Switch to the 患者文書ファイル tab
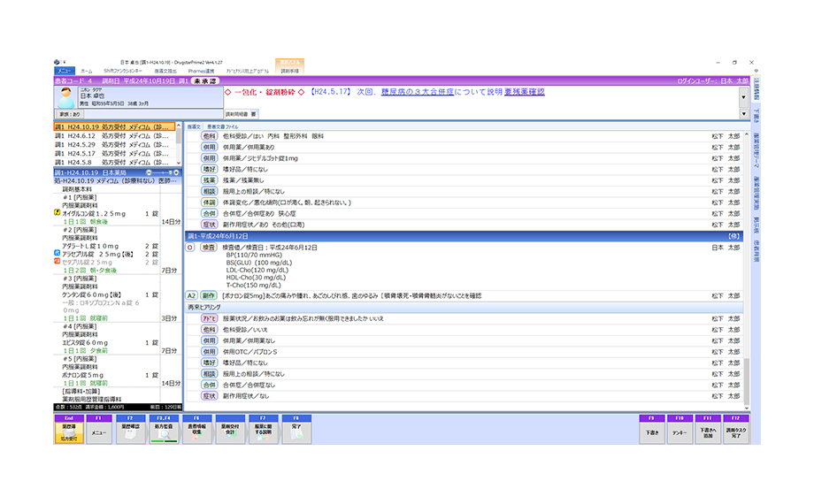Image resolution: width=814 pixels, height=504 pixels. (x=222, y=126)
